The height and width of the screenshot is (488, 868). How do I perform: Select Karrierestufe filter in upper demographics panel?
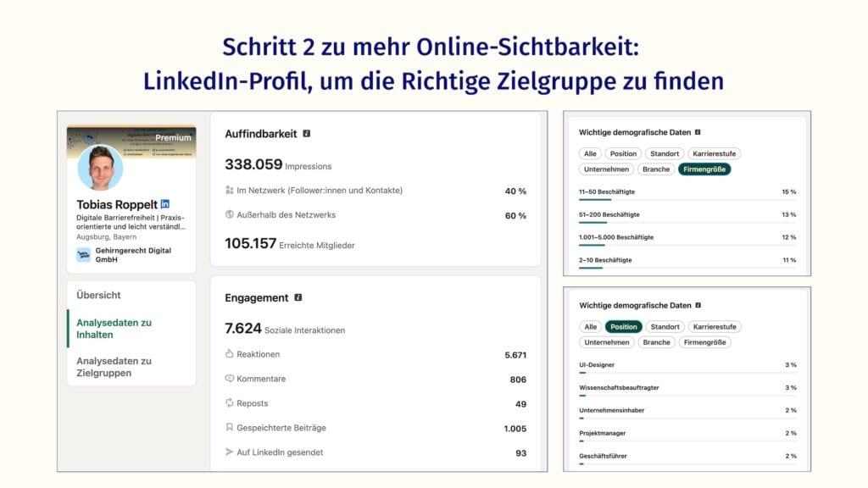(714, 154)
